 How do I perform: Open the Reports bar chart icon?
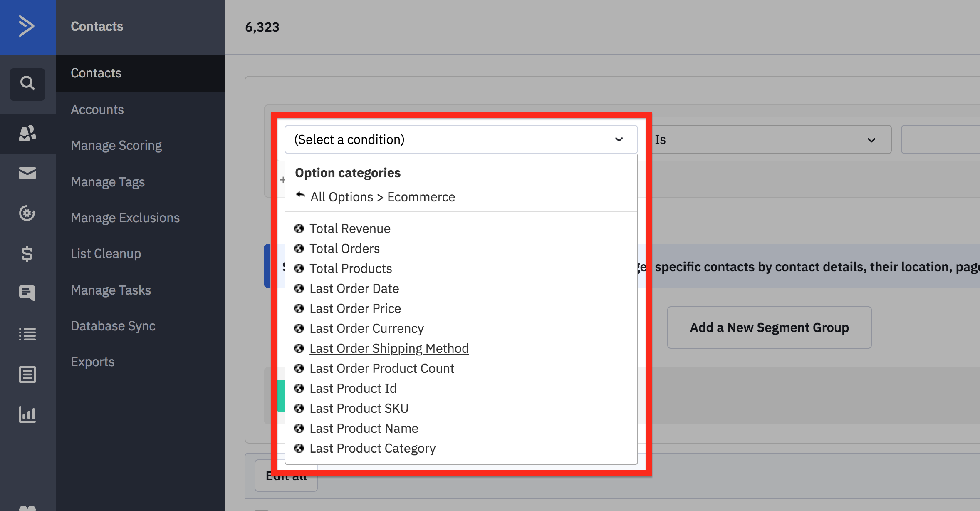click(x=27, y=414)
